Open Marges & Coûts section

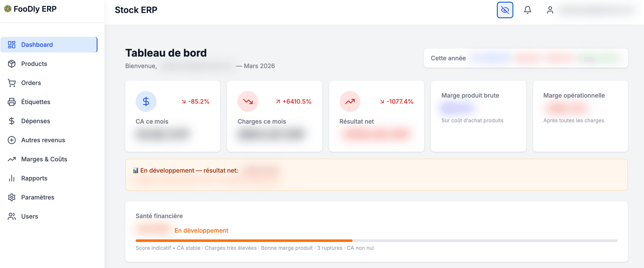click(44, 159)
